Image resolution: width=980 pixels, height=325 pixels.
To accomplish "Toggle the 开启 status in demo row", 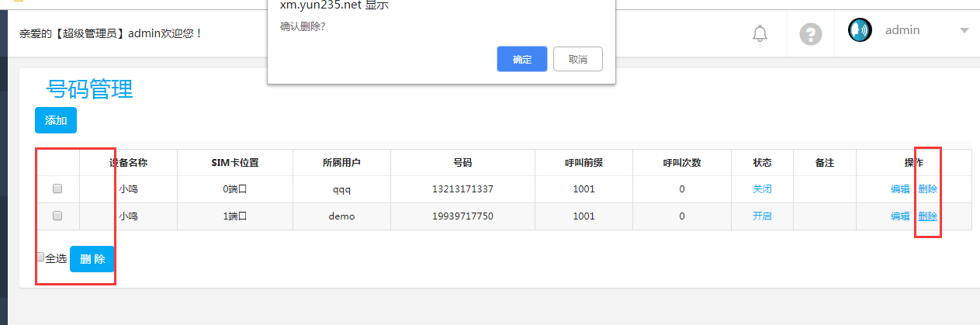I will tap(762, 216).
